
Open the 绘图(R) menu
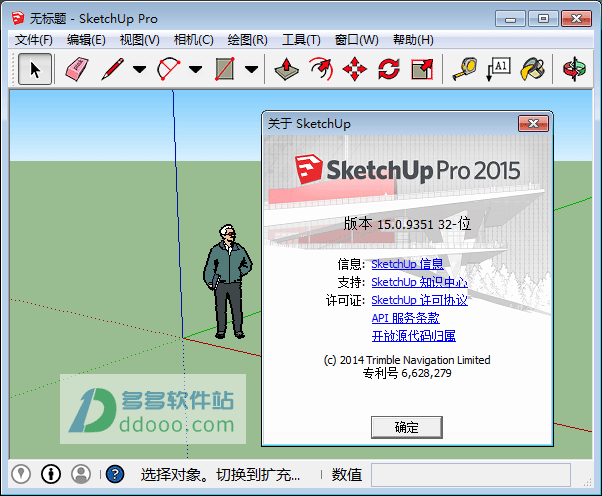click(x=247, y=40)
